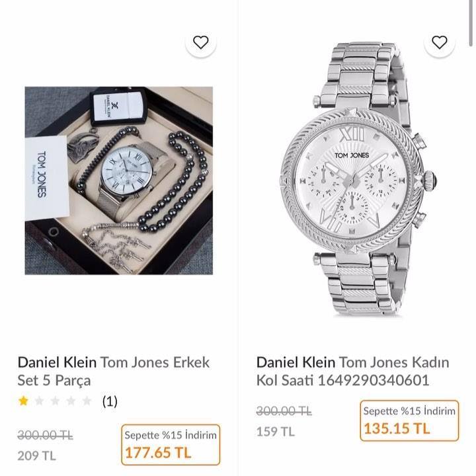Open Daniel Klein Tom Jones Erkek Set title
Image resolution: width=476 pixels, height=476 pixels.
coord(114,371)
